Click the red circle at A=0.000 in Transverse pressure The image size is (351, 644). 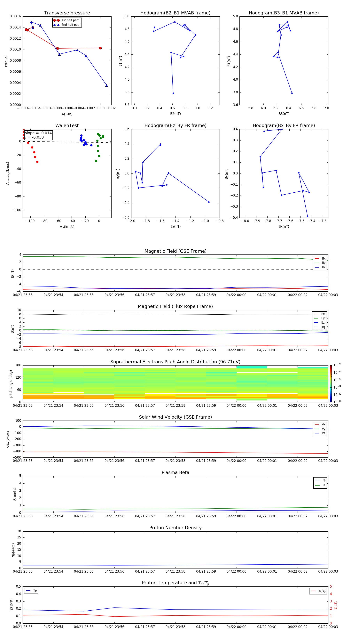click(x=100, y=48)
